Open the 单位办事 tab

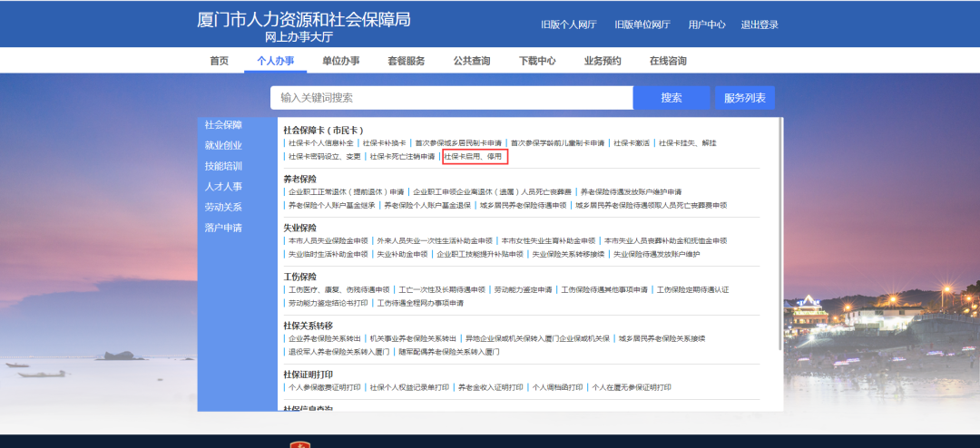[340, 61]
